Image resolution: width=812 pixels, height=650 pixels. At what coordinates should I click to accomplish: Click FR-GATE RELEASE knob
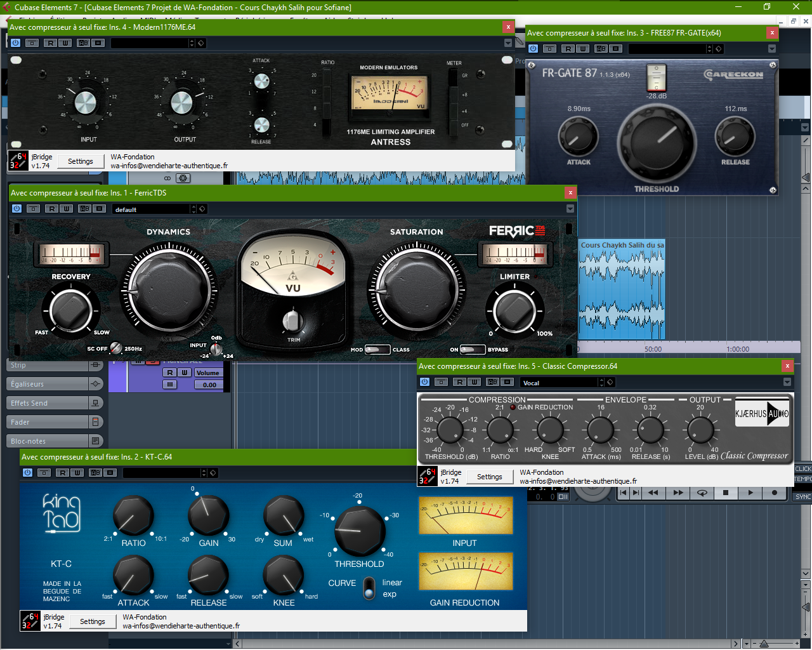click(735, 136)
